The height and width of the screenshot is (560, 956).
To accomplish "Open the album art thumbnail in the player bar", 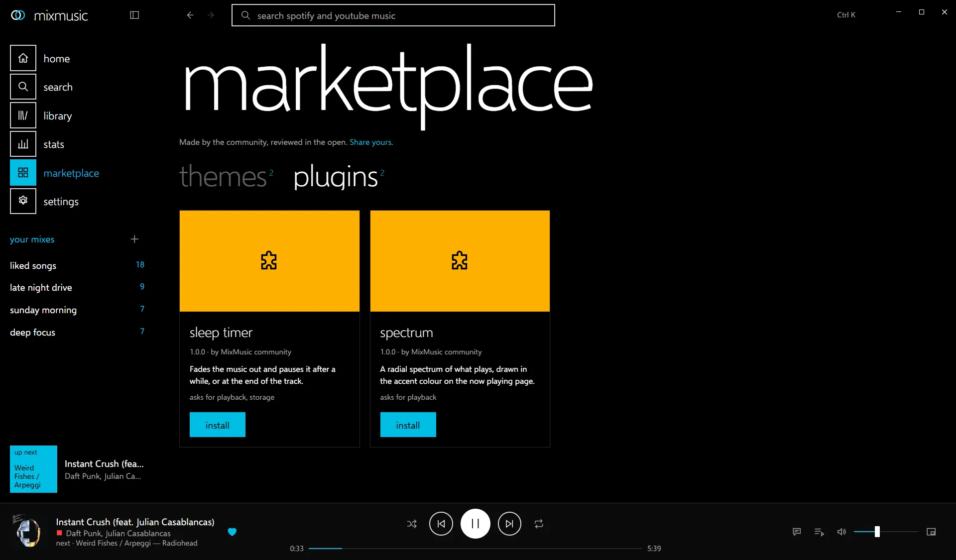I will 27,531.
